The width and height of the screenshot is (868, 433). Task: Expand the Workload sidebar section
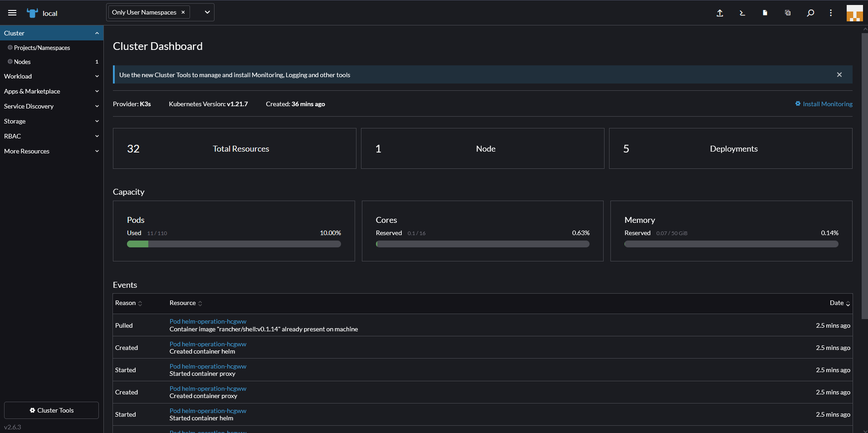[x=51, y=76]
